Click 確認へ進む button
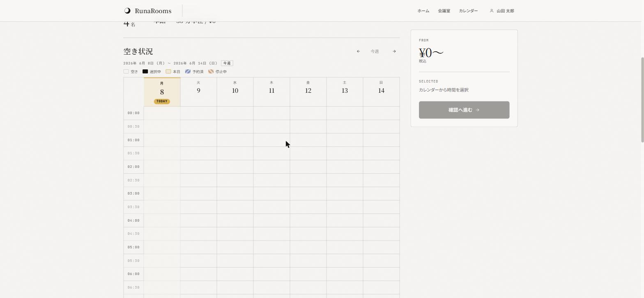The image size is (644, 298). 464,110
